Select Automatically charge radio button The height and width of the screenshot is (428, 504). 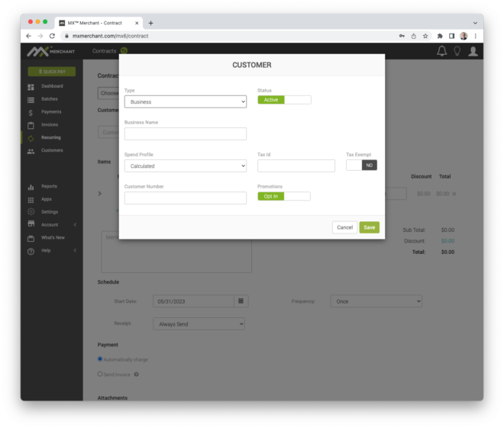[100, 359]
